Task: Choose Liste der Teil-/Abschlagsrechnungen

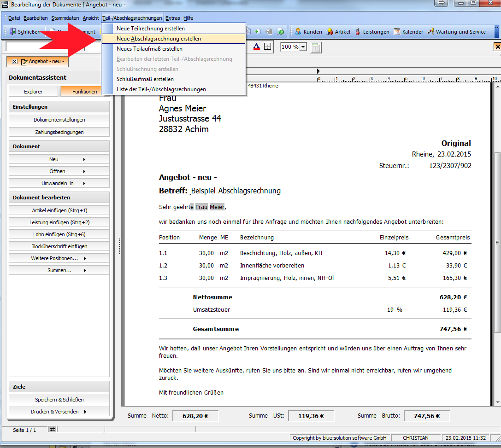Action: [x=161, y=89]
